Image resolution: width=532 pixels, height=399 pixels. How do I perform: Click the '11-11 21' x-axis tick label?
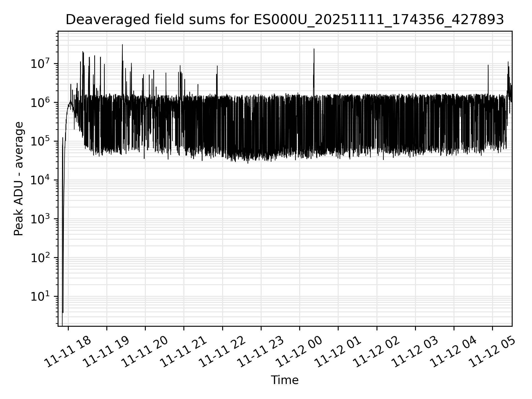coord(183,352)
